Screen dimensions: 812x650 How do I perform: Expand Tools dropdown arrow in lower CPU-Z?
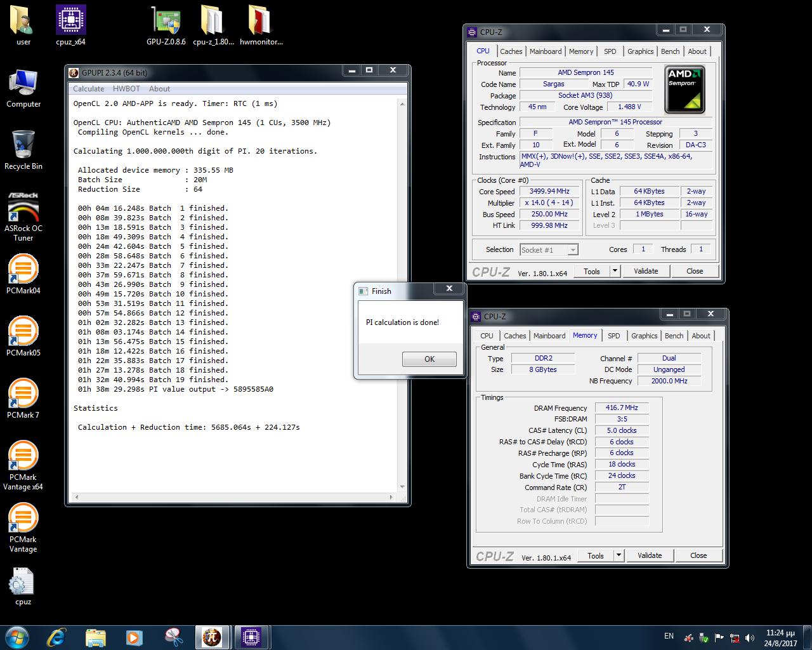coord(618,555)
